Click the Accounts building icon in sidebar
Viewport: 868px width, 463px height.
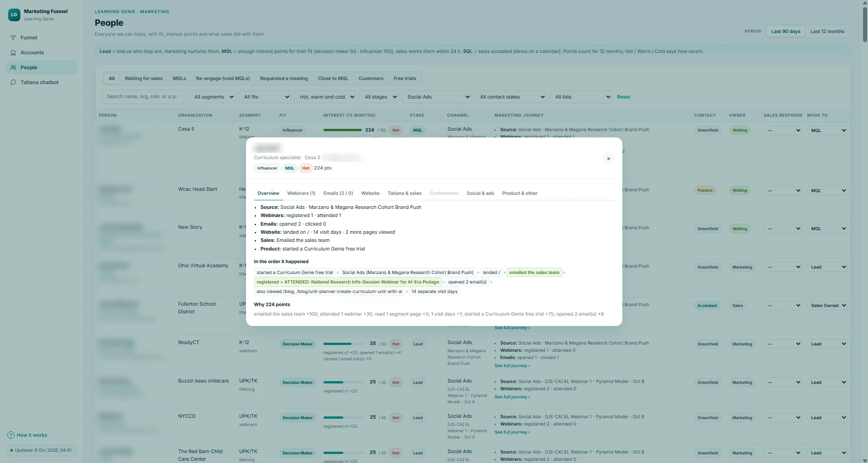tap(13, 52)
